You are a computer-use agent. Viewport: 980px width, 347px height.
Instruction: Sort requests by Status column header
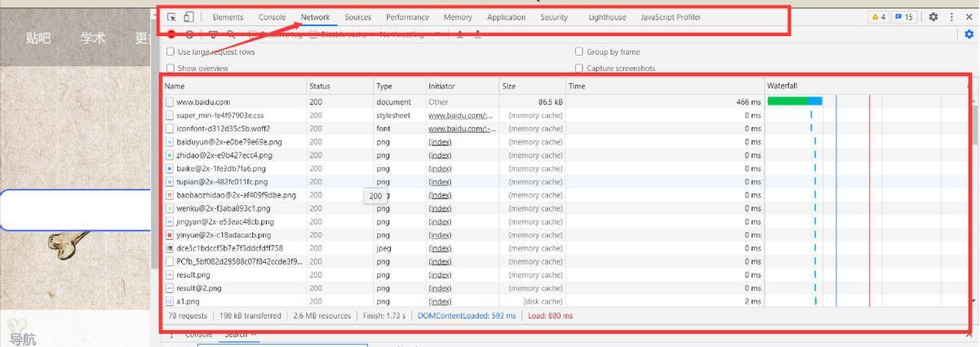point(319,86)
